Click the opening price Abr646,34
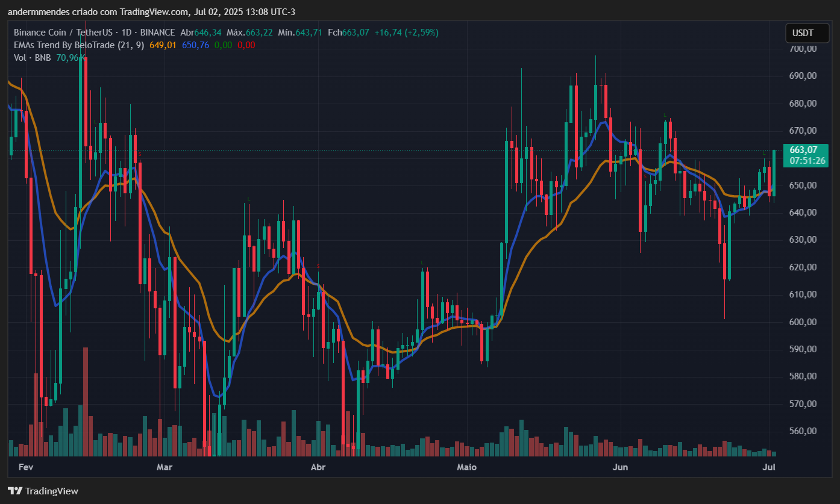This screenshot has height=504, width=840. click(x=201, y=33)
